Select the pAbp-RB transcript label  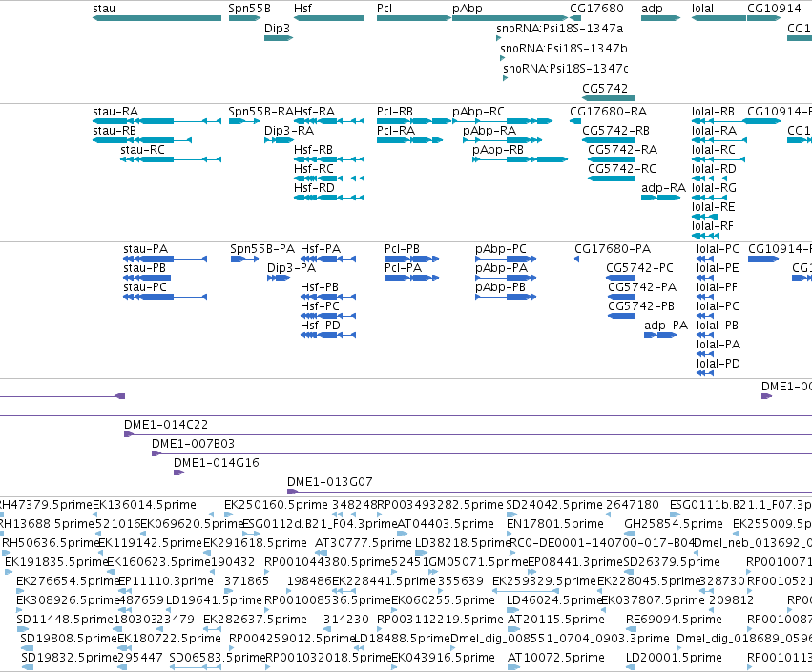pos(498,150)
